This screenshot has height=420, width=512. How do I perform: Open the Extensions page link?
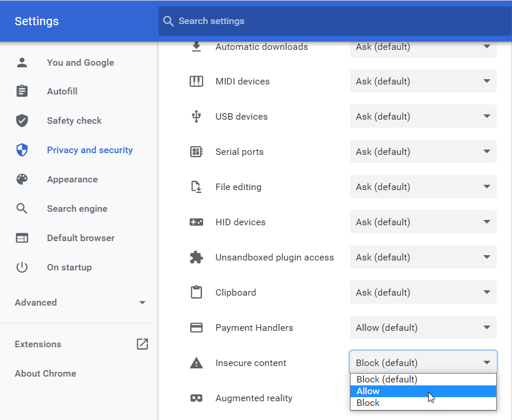(x=38, y=344)
